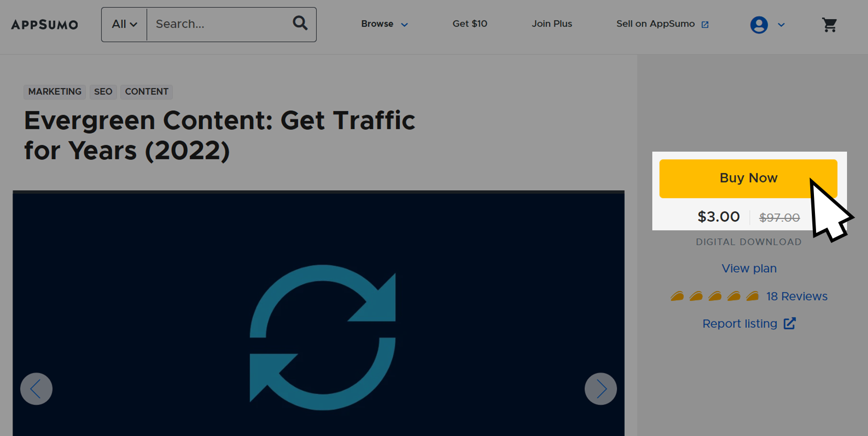
Task: Open Get $10 menu item
Action: [x=470, y=24]
